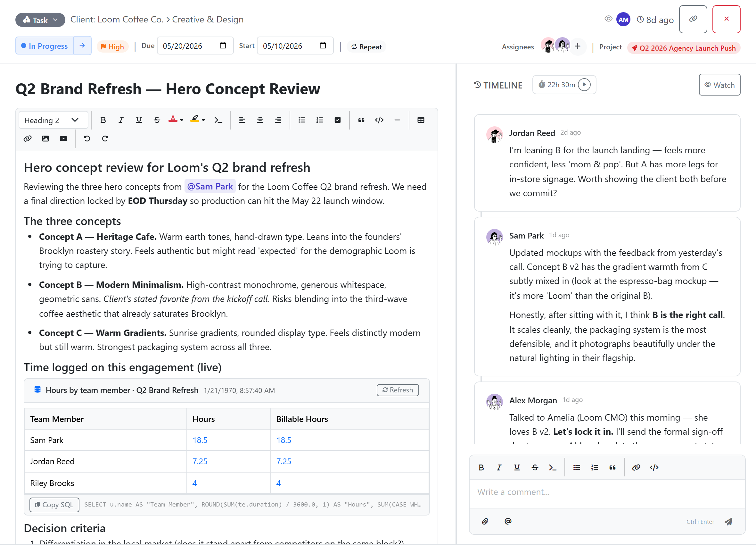Insert checklist item in description editor
Screen dimensions: 756x545
338,120
